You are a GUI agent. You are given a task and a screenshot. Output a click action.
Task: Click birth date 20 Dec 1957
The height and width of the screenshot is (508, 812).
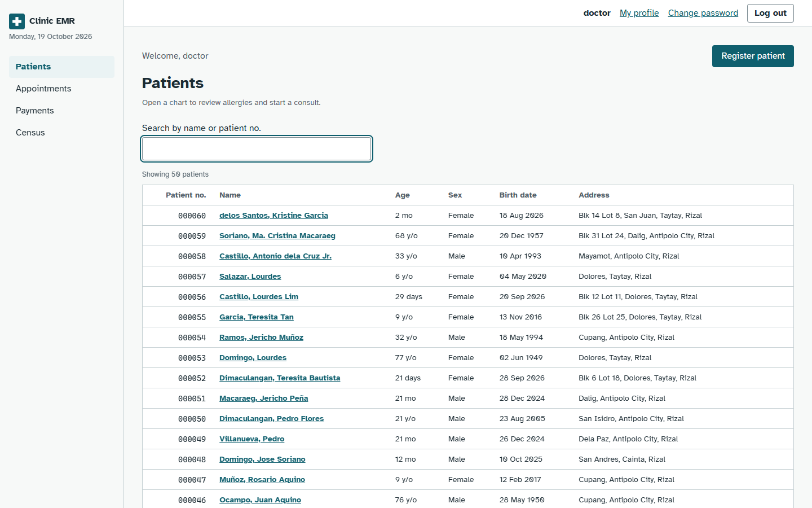(522, 236)
